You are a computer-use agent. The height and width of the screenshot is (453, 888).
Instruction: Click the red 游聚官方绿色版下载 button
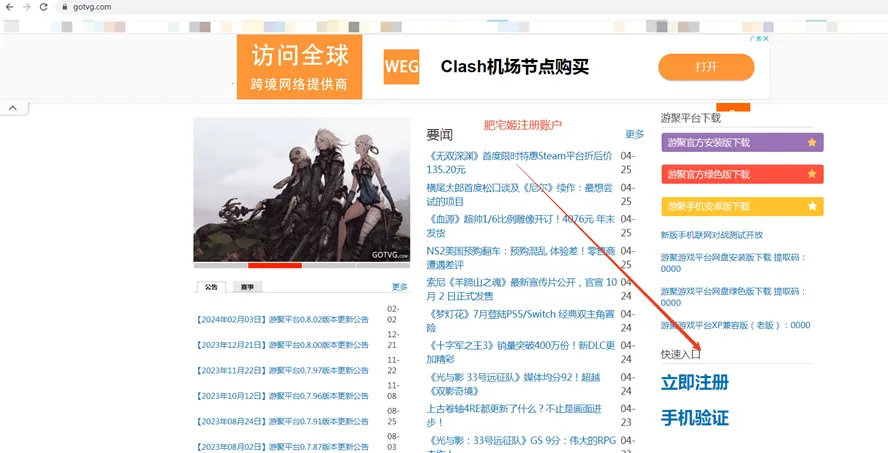click(x=742, y=174)
